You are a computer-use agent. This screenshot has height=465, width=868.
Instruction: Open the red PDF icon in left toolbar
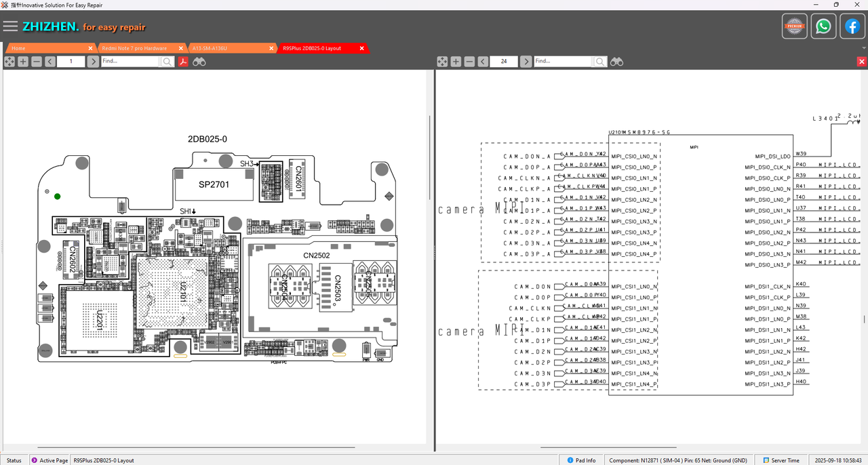coord(182,62)
